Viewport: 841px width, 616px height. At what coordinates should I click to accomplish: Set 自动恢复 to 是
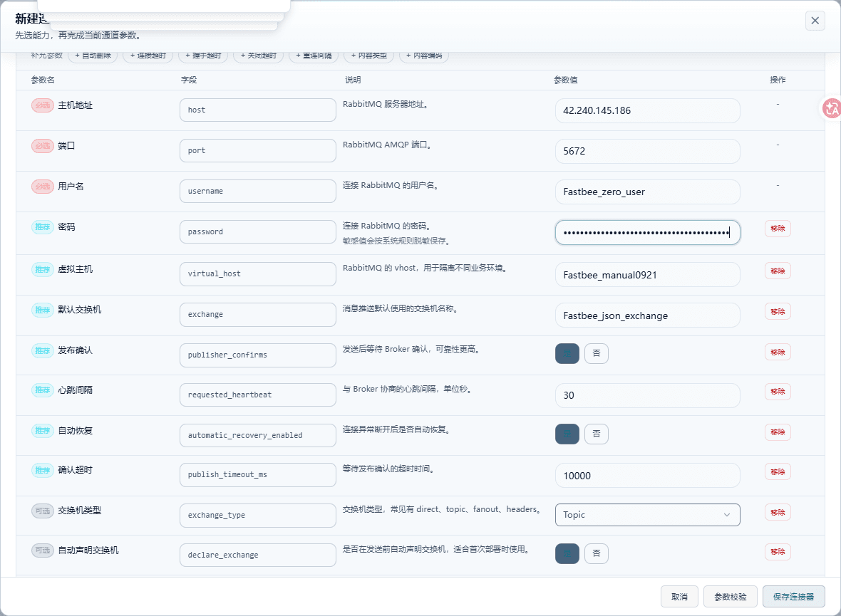tap(567, 434)
